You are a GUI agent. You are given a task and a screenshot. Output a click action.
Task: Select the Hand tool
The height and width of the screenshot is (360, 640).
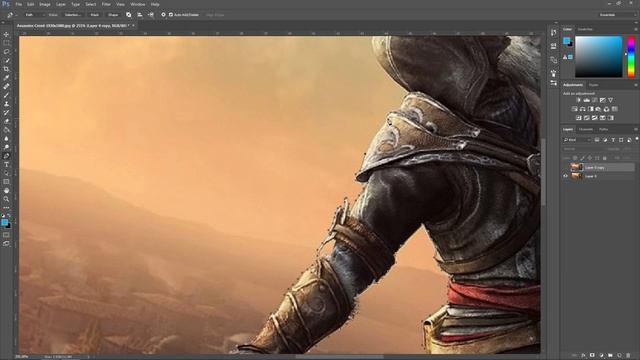pos(6,191)
